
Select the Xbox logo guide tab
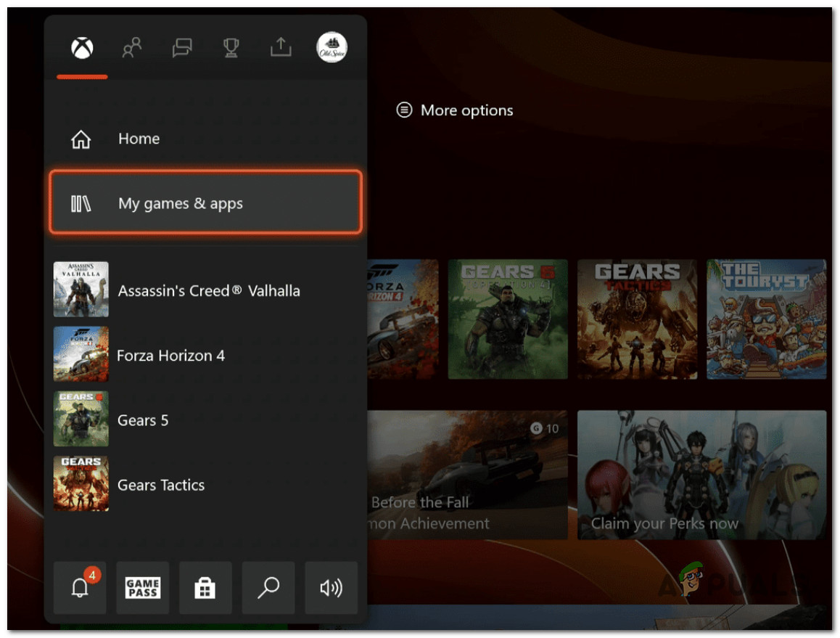coord(82,48)
